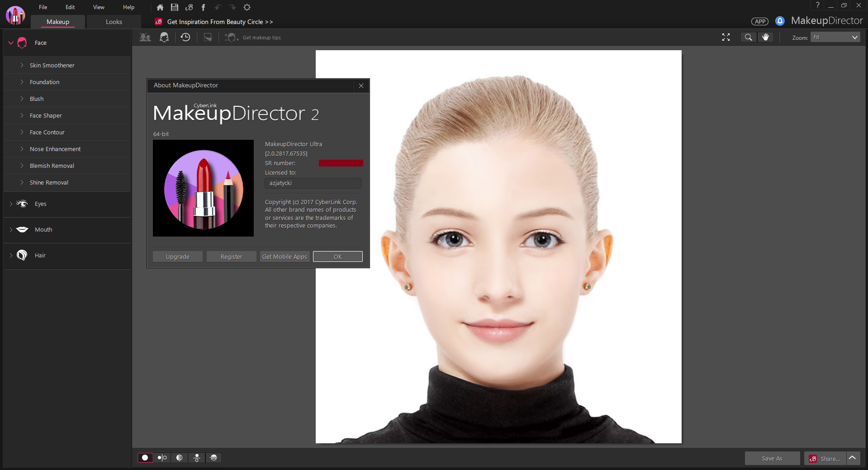This screenshot has height=470, width=868.
Task: Click the Register button
Action: coord(231,256)
